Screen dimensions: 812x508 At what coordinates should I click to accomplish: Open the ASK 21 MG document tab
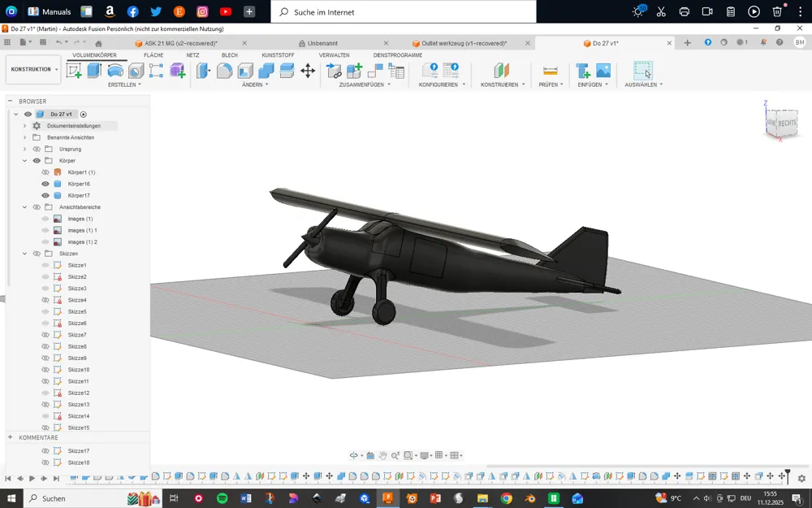pos(181,44)
